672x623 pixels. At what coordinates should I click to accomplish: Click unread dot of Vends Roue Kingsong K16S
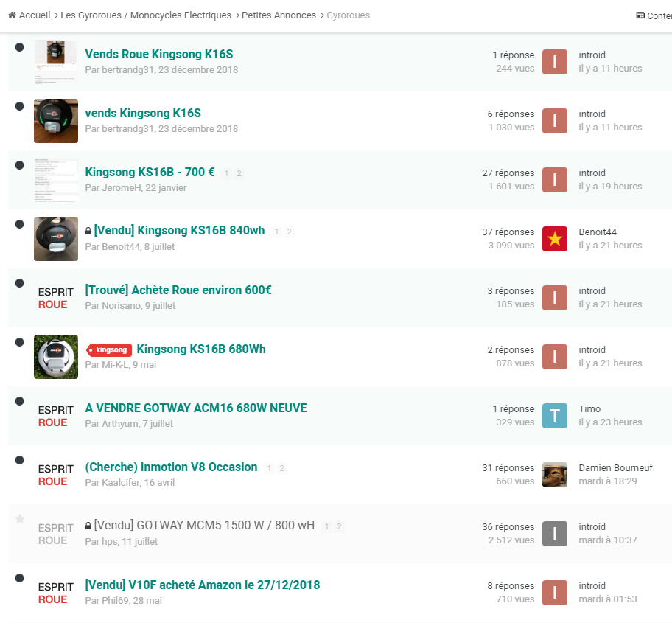coord(19,47)
